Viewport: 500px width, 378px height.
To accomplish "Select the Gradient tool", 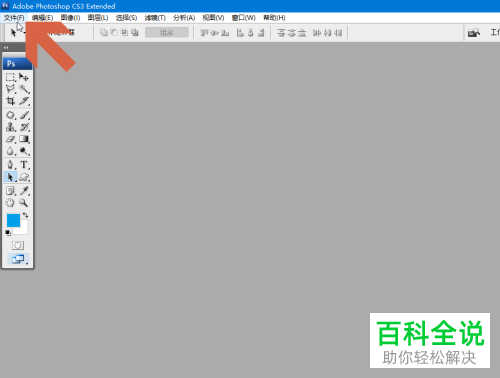I will pos(24,139).
